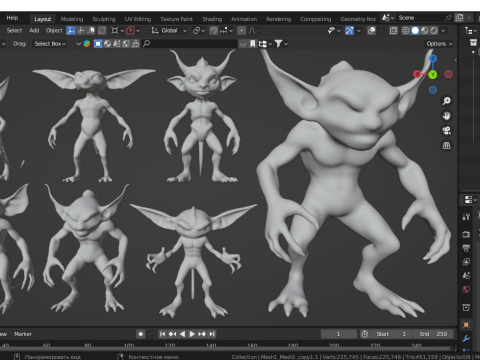Open the Object properties tab
Viewport: 480px width, 360px height.
coord(466,324)
